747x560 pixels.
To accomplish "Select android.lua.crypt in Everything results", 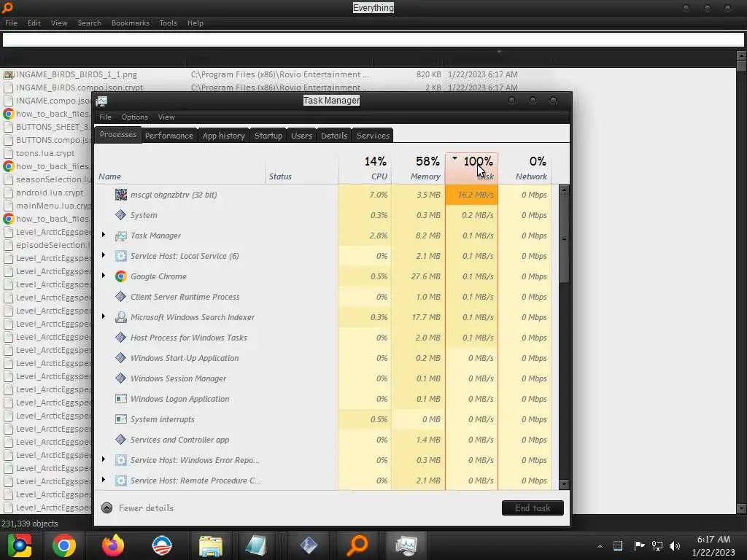I will coord(49,192).
